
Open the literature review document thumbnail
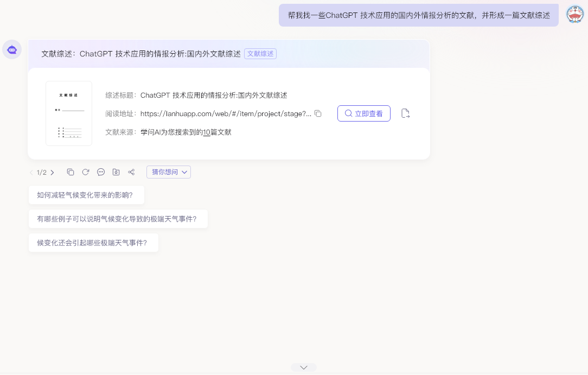click(x=69, y=113)
